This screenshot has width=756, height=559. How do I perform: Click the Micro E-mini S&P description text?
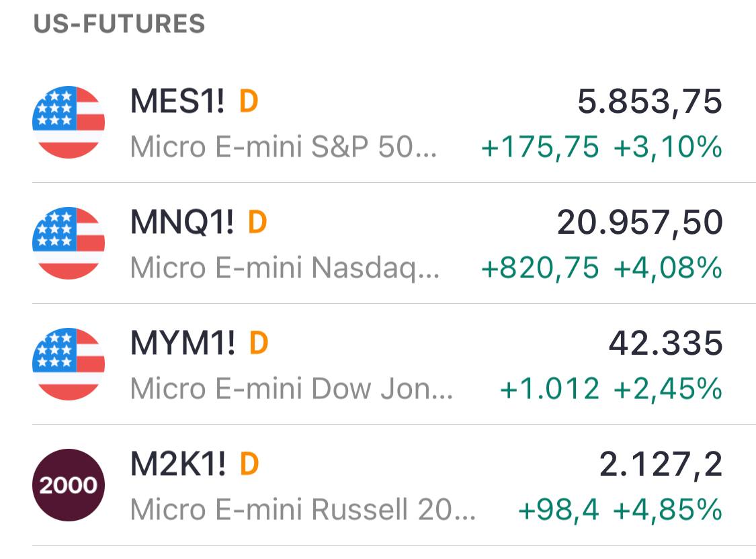coord(284,147)
